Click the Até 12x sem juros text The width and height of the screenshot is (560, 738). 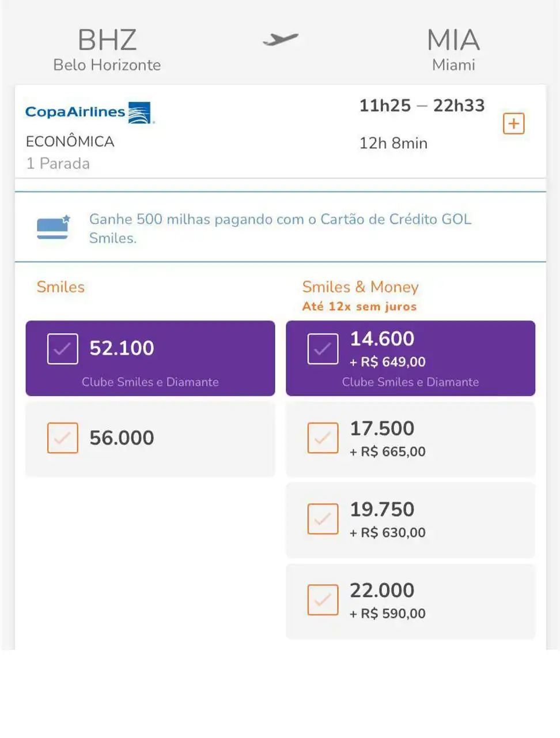tap(359, 307)
